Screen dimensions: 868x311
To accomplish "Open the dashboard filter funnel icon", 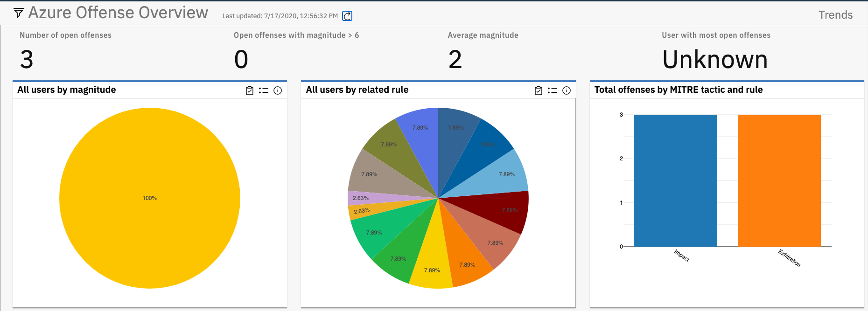I will (x=19, y=13).
